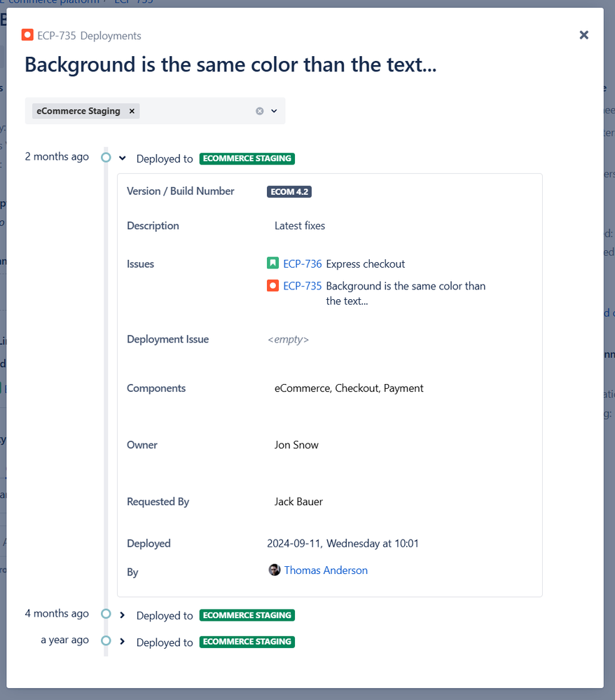The height and width of the screenshot is (700, 615).
Task: Expand the 4 months ago deployment
Action: tap(123, 615)
